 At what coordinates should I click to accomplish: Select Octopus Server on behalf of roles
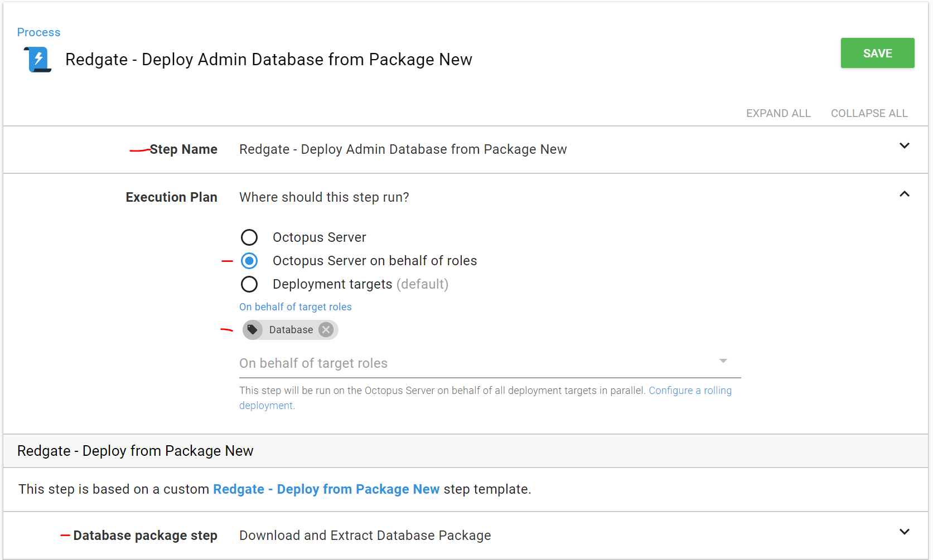click(x=249, y=261)
